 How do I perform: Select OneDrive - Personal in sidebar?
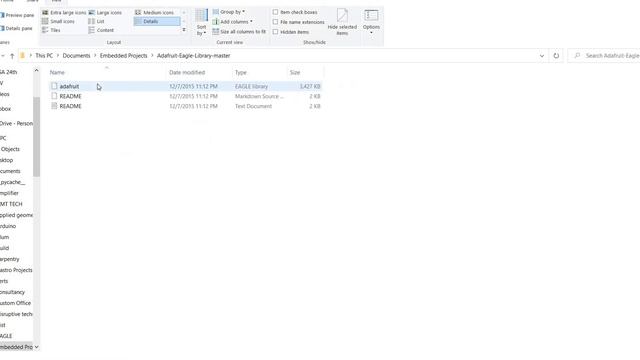[x=16, y=123]
